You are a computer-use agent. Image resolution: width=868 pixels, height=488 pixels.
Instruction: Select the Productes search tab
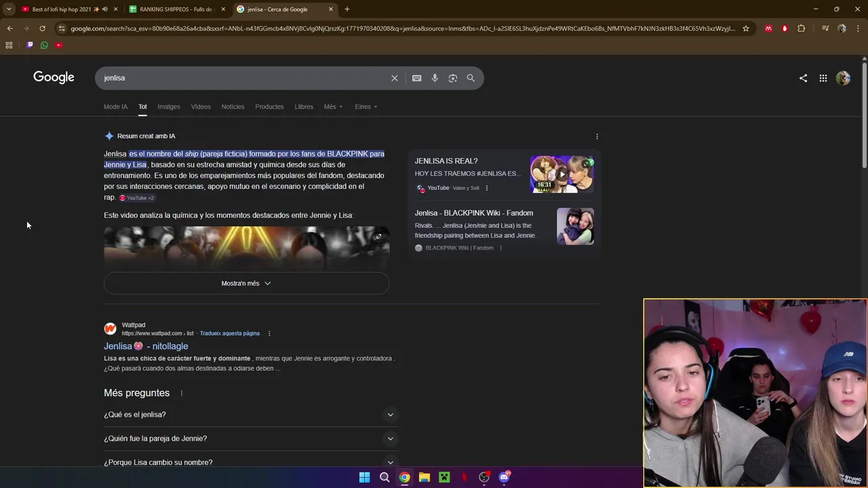tap(269, 106)
